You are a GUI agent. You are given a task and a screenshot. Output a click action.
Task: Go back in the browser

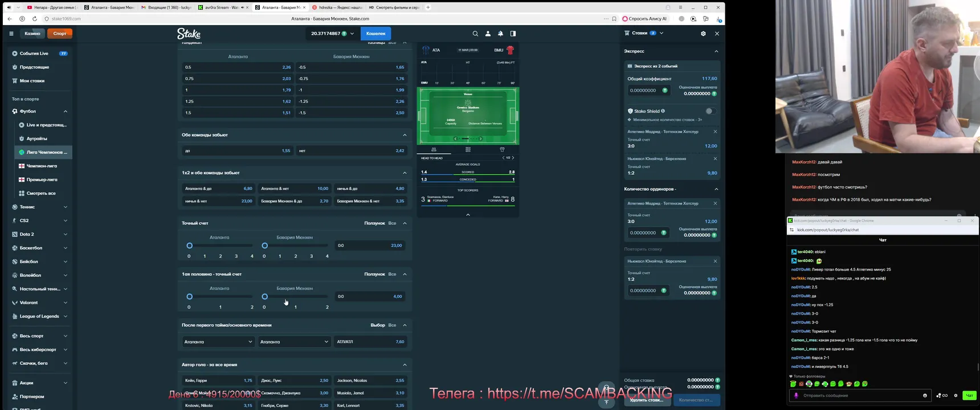tap(10, 19)
